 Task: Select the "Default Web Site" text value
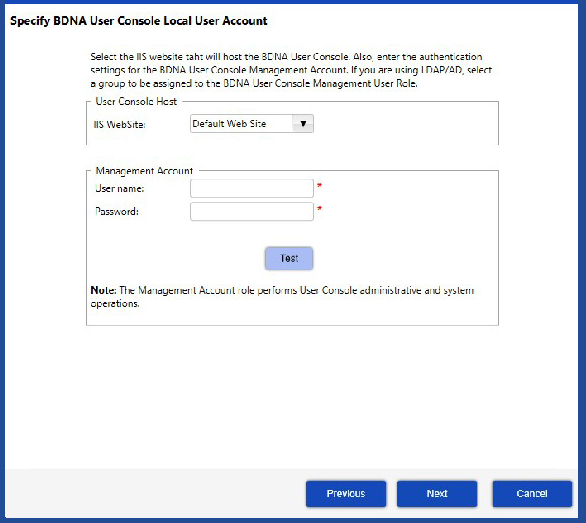click(229, 124)
